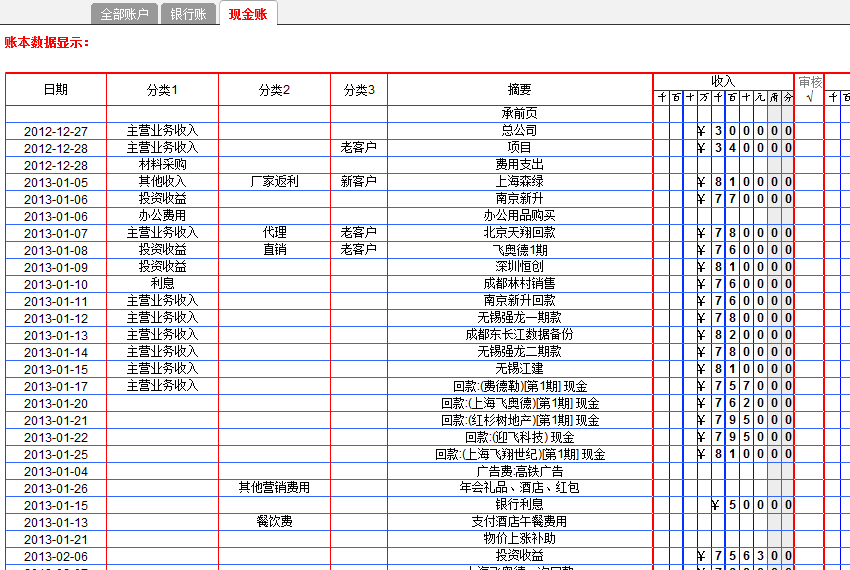Select the 其他营销费用 cell
The image size is (850, 570).
(274, 488)
